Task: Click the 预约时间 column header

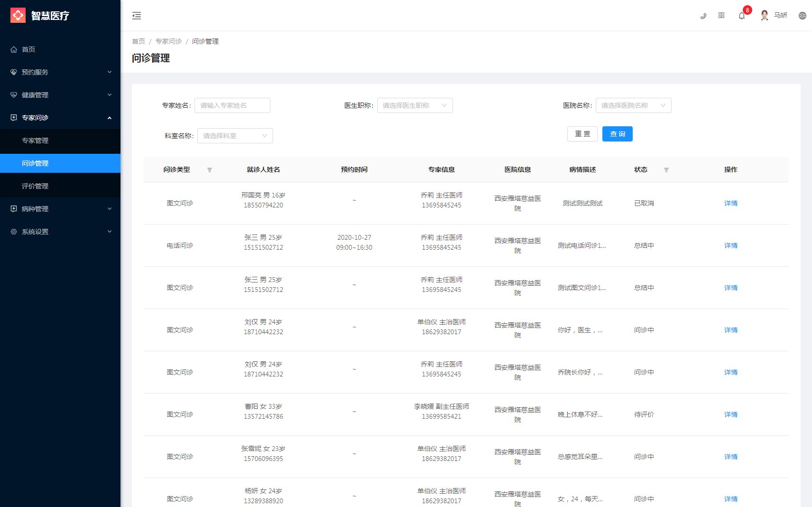Action: 354,169
